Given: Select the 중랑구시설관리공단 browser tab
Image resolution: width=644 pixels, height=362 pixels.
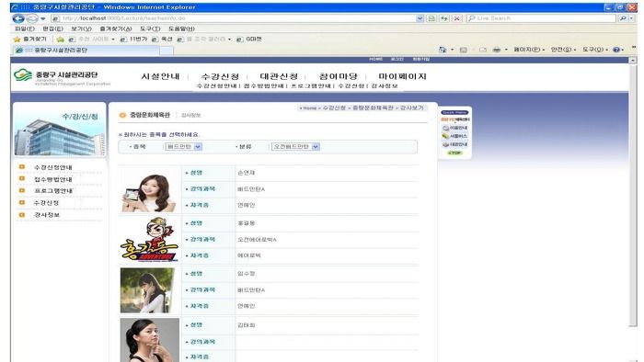Looking at the screenshot, I should coord(86,50).
